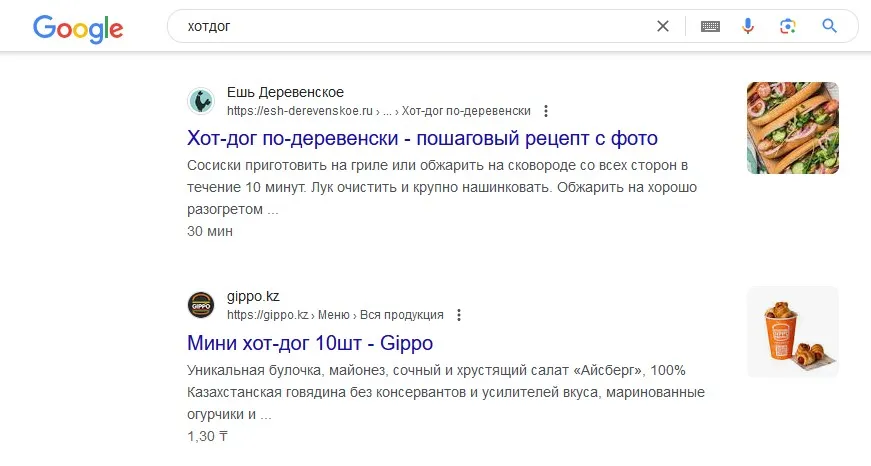Open three-dot menu for gippo.kz result
The image size is (871, 466).
coord(459,315)
